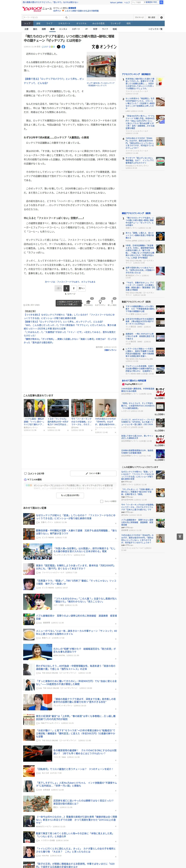Click the blue web search button
This screenshot has height=868, width=186.
[x=161, y=2]
